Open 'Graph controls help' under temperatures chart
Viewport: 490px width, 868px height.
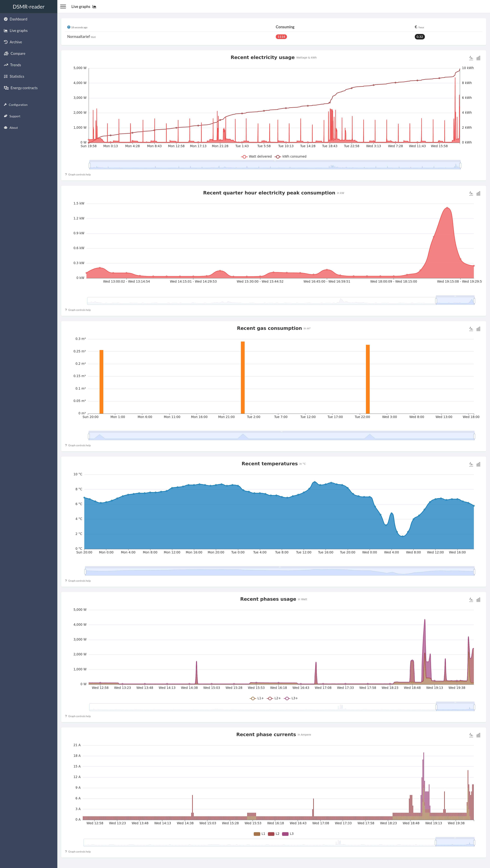coord(78,581)
